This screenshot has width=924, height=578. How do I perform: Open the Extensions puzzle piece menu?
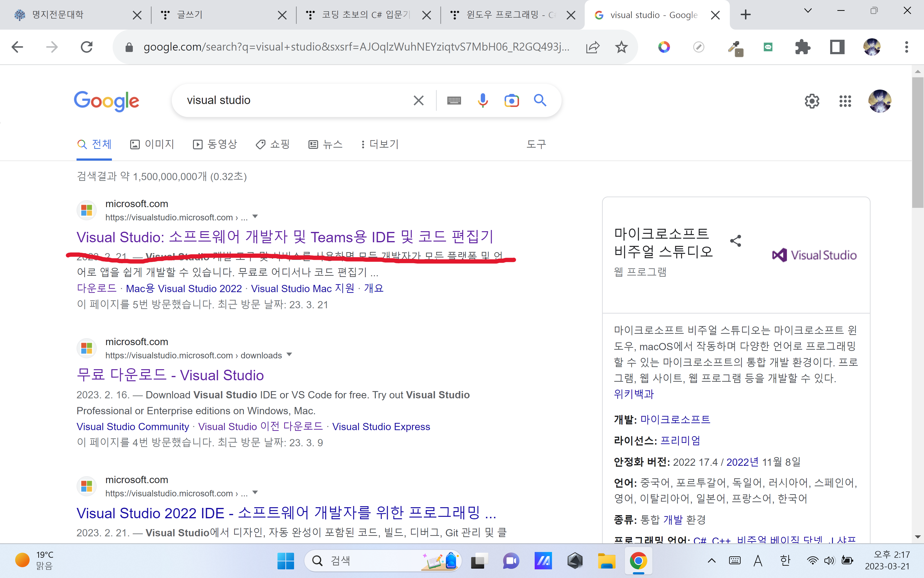[802, 47]
